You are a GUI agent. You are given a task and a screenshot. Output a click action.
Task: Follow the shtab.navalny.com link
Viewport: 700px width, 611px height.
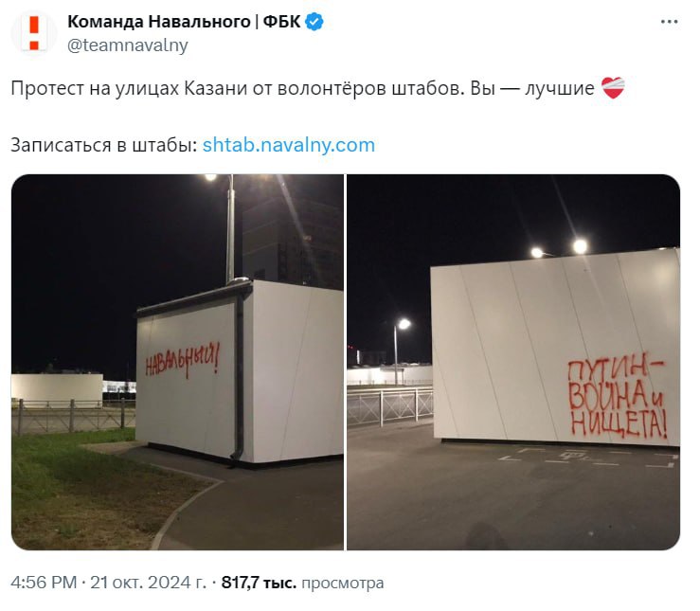point(289,145)
